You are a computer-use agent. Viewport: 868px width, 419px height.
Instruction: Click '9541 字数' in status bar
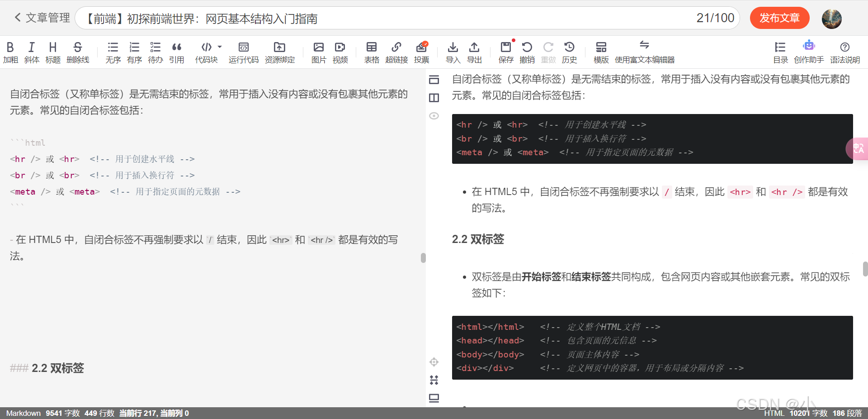[x=63, y=413]
